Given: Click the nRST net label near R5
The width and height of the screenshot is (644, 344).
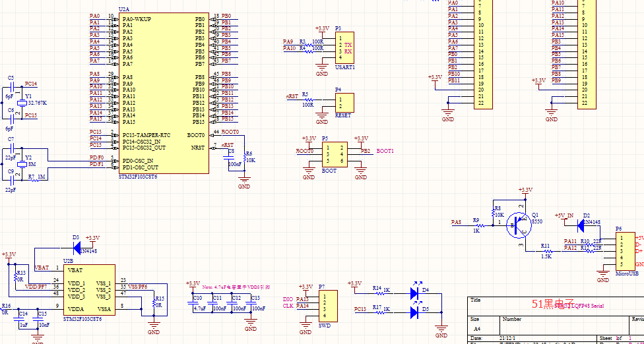Looking at the screenshot, I should tap(292, 96).
